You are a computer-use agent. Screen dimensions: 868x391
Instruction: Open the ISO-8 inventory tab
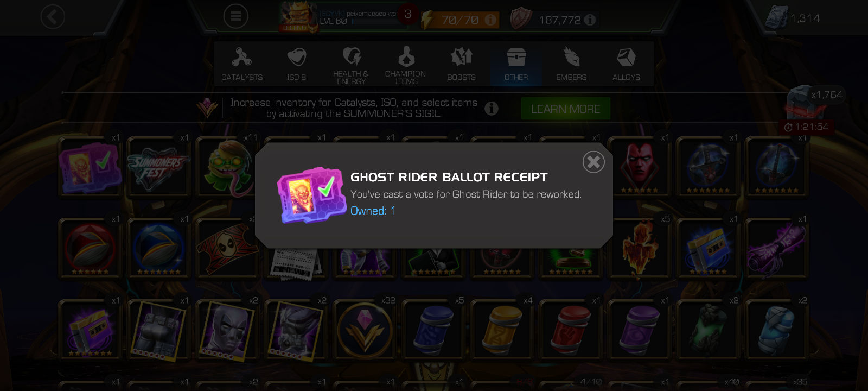[297, 64]
